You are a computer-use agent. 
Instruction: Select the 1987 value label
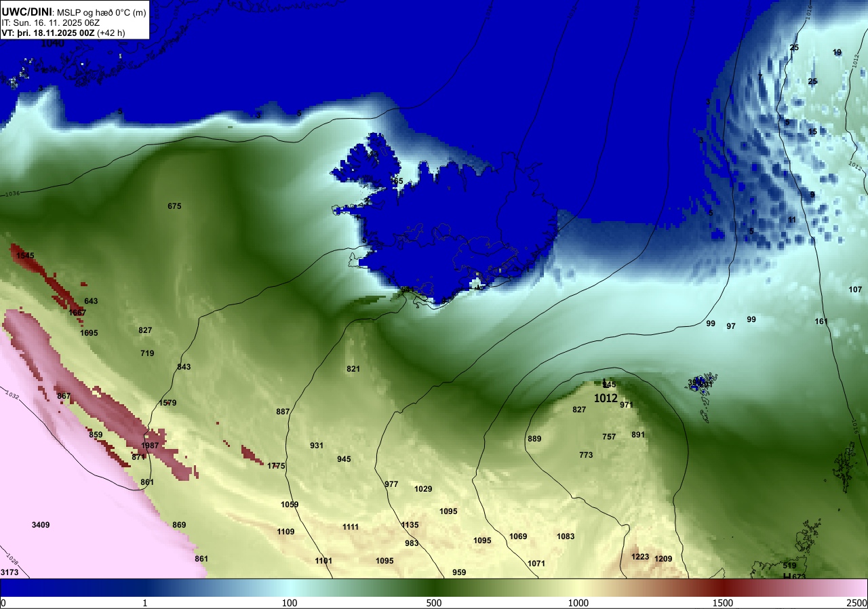pyautogui.click(x=150, y=446)
